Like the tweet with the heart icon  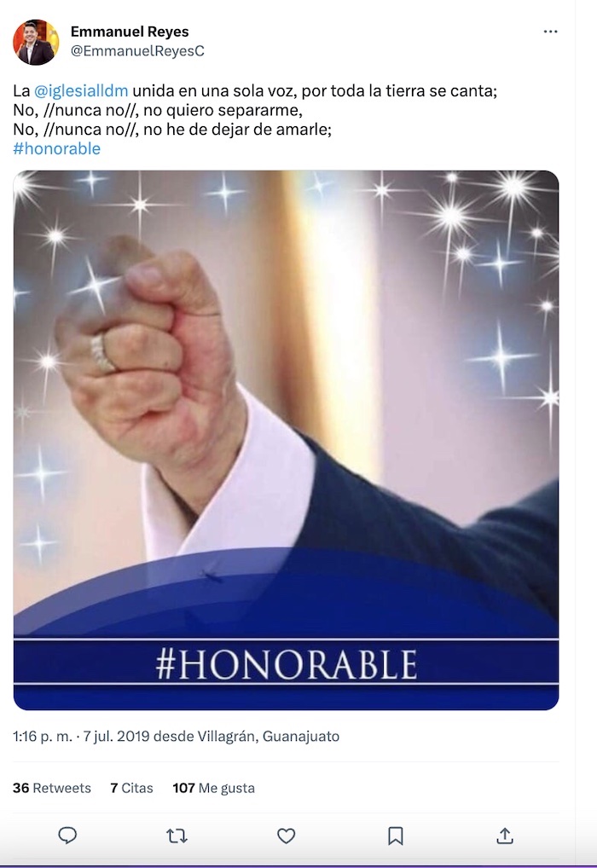tap(287, 836)
